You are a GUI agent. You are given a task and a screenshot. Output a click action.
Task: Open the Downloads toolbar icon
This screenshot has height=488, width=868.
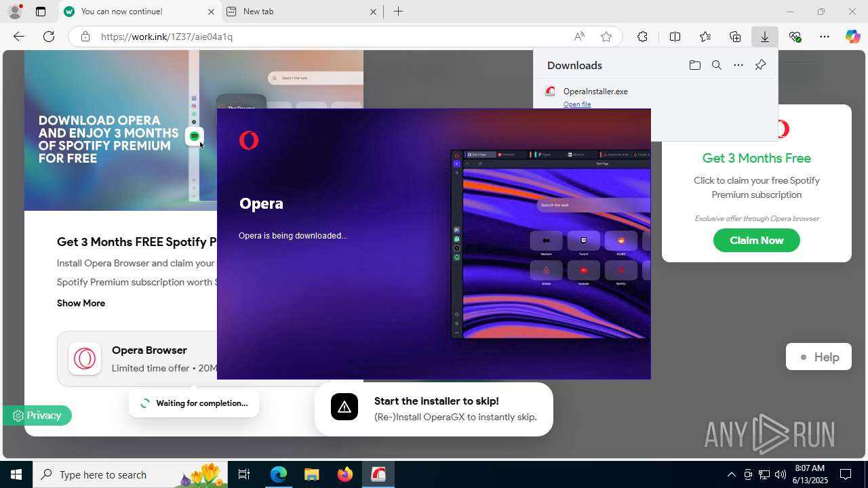click(x=765, y=37)
